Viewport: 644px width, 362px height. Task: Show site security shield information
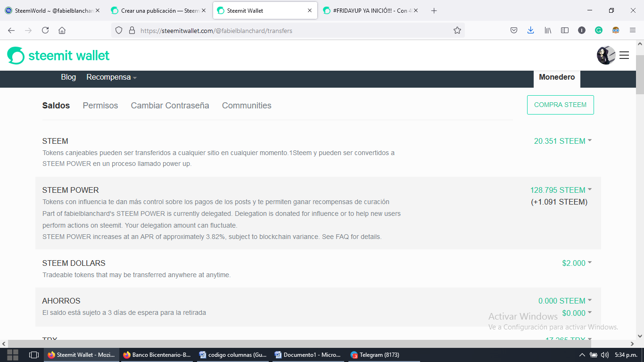119,30
